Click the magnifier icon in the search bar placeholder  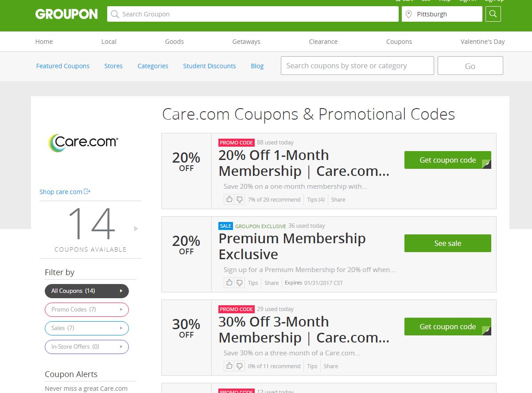tap(114, 14)
